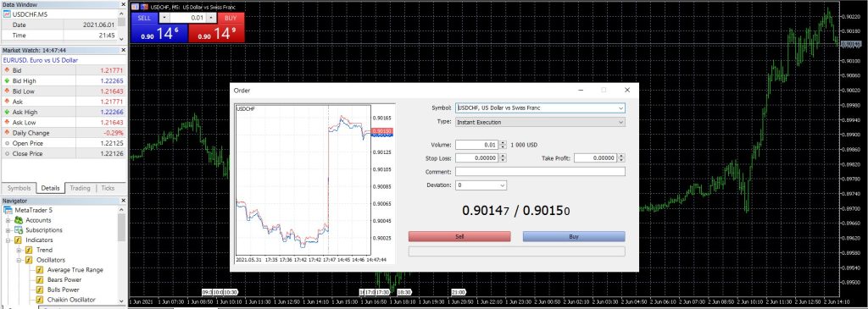Close the Navigator panel
868x309 pixels.
pyautogui.click(x=122, y=201)
